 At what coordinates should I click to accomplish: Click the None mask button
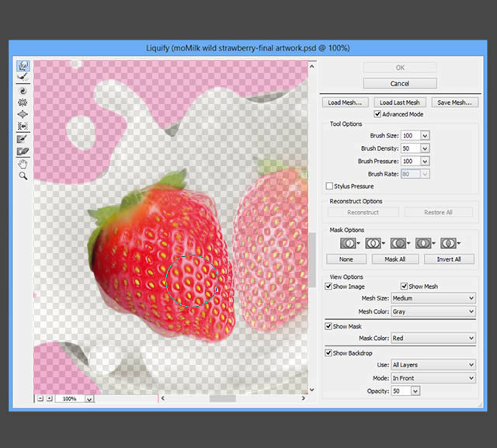click(346, 259)
